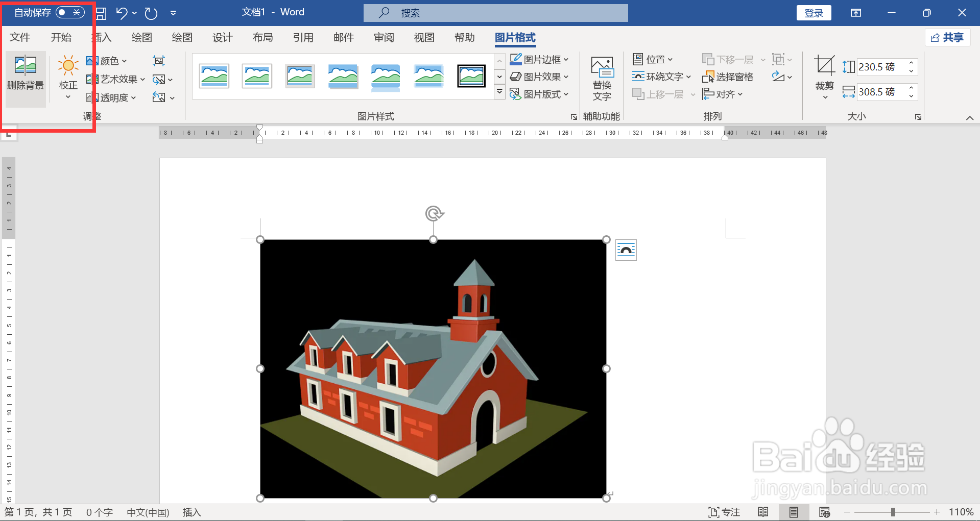Toggle the AutoSave (自动保存) switch
The image size is (980, 521).
[x=70, y=13]
